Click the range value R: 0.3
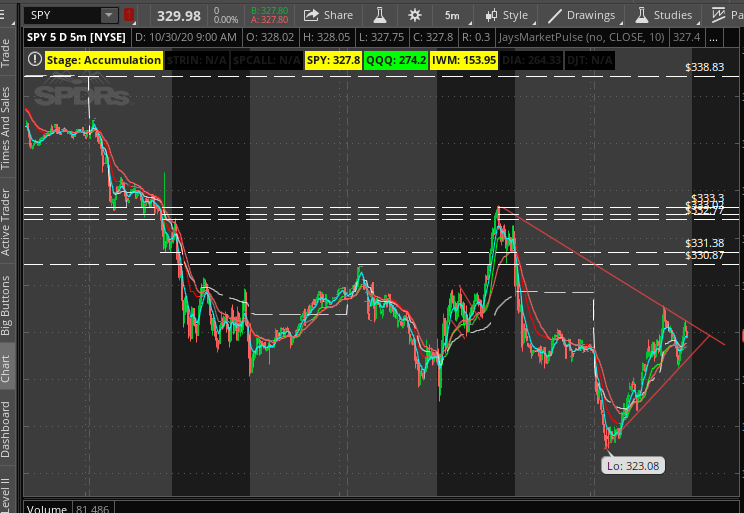The image size is (744, 513). (x=475, y=37)
